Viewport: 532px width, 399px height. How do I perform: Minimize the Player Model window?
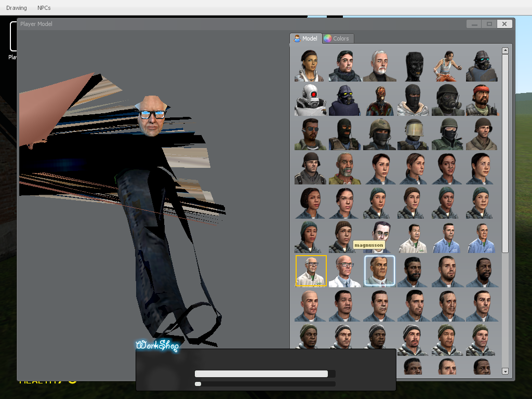(x=474, y=24)
